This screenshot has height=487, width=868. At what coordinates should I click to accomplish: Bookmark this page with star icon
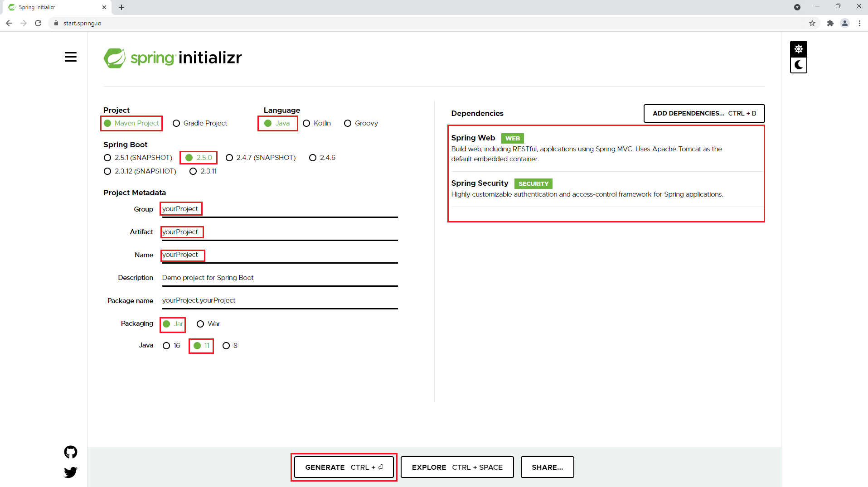coord(812,23)
